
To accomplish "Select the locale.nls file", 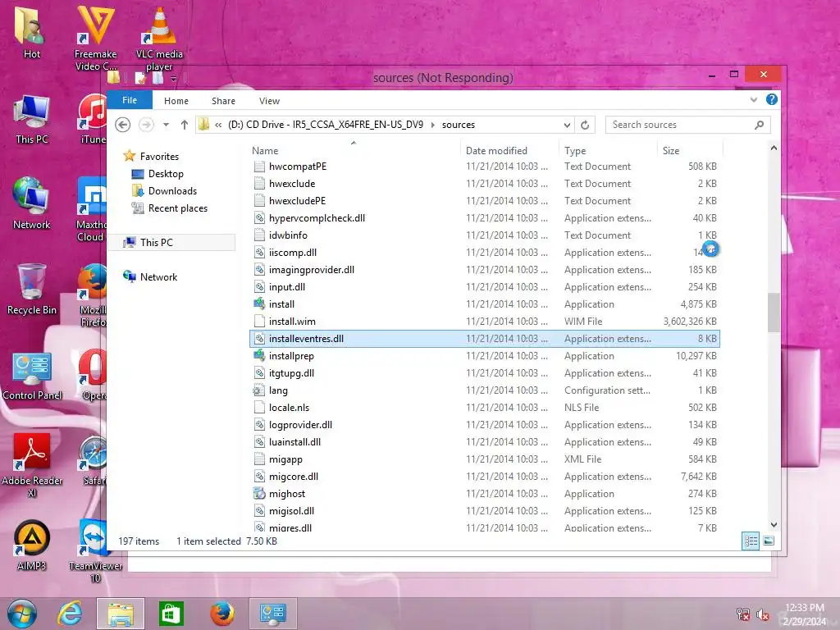I will (485, 408).
